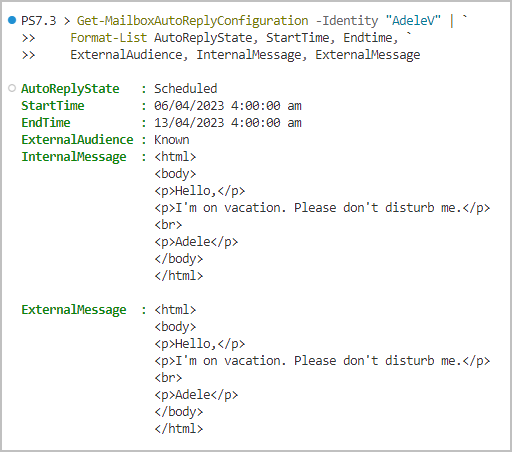The image size is (512, 452).
Task: Click the <body> line in ExternalMessage
Action: (x=175, y=327)
